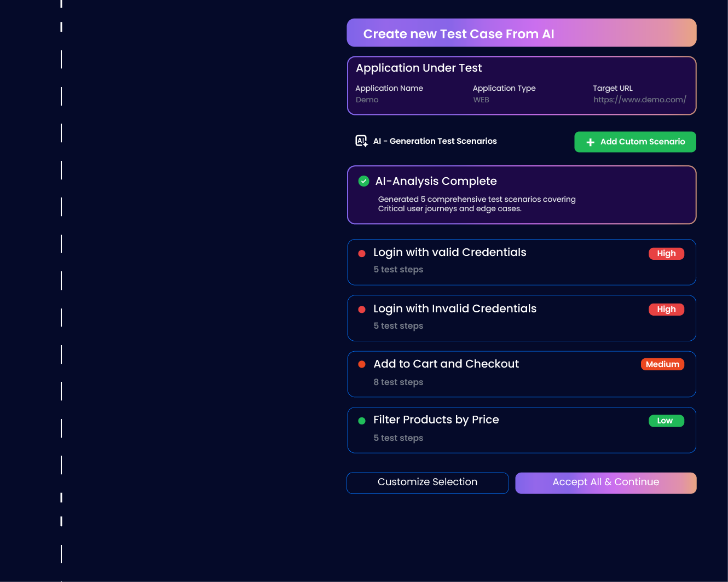Click the 8 test steps text
The height and width of the screenshot is (582, 728).
pos(398,382)
